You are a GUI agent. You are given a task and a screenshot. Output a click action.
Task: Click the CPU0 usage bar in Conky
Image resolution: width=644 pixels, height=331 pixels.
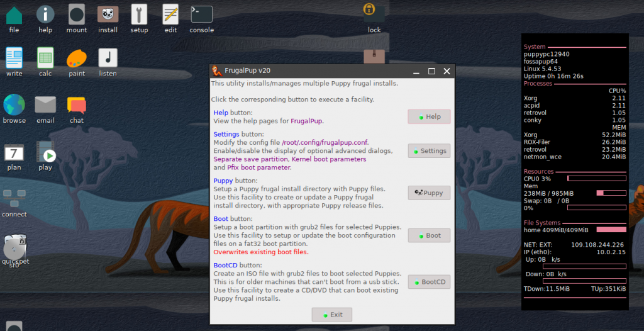[597, 179]
